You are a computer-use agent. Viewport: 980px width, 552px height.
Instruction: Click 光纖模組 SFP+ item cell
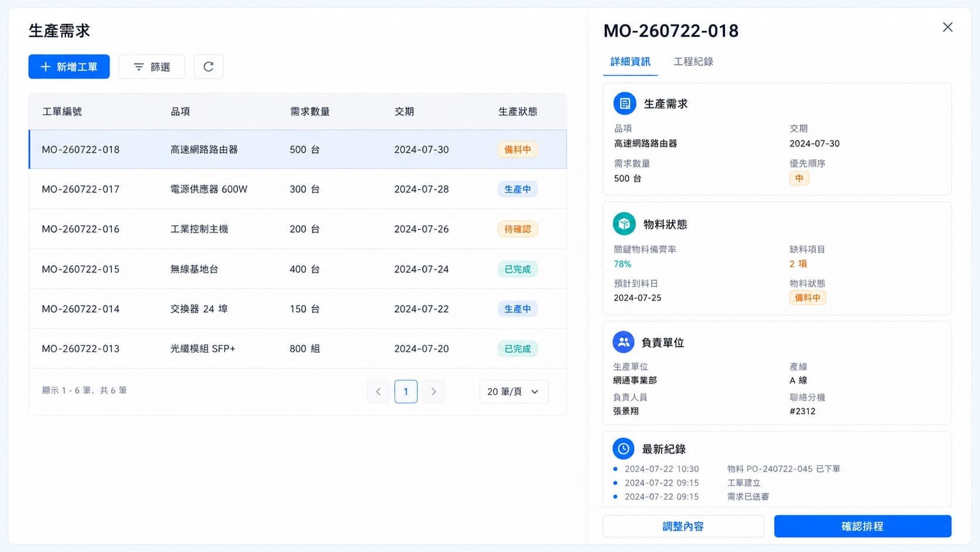[202, 349]
